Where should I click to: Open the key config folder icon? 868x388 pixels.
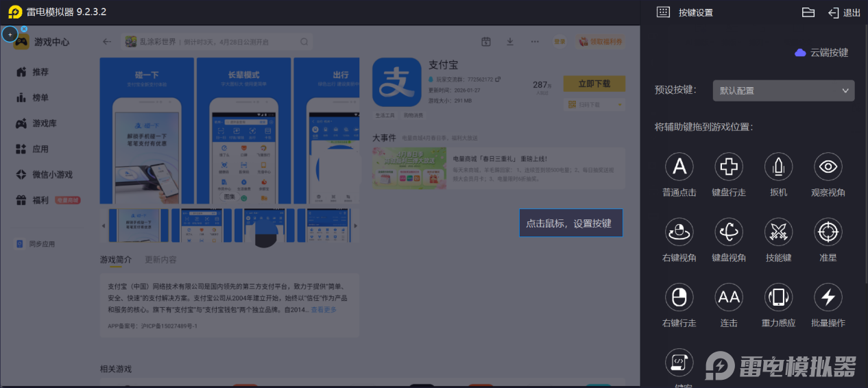click(808, 12)
